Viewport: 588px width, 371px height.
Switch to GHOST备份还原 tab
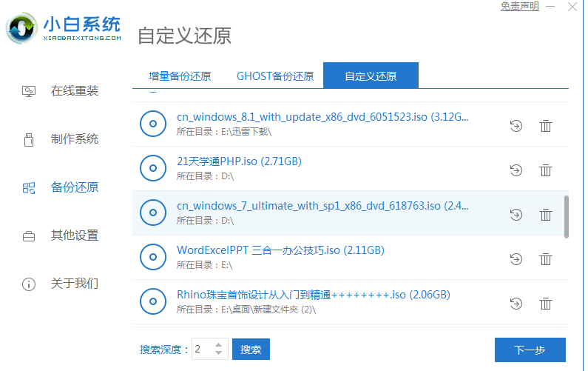point(275,76)
